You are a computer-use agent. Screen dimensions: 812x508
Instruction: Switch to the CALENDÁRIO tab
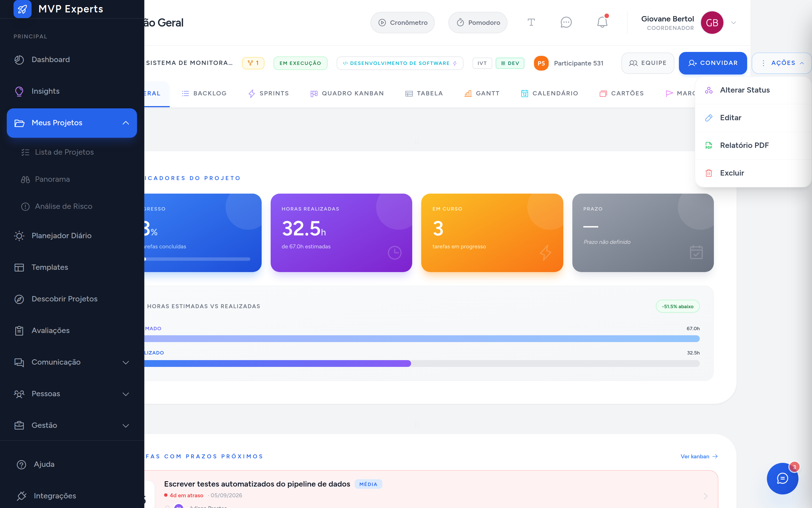click(x=549, y=93)
